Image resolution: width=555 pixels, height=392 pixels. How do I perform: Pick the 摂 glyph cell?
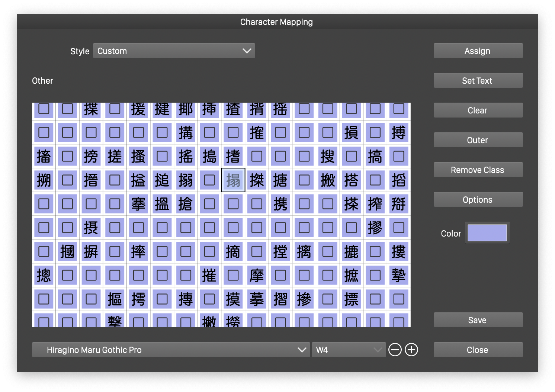click(91, 228)
